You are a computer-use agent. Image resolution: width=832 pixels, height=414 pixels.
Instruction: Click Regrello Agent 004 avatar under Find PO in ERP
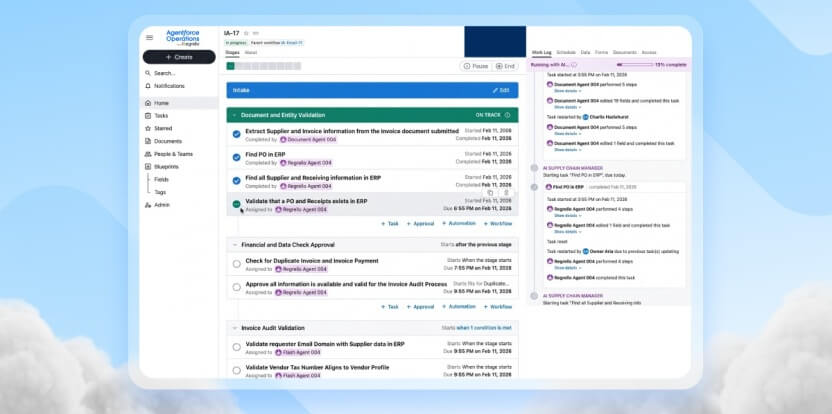click(283, 163)
